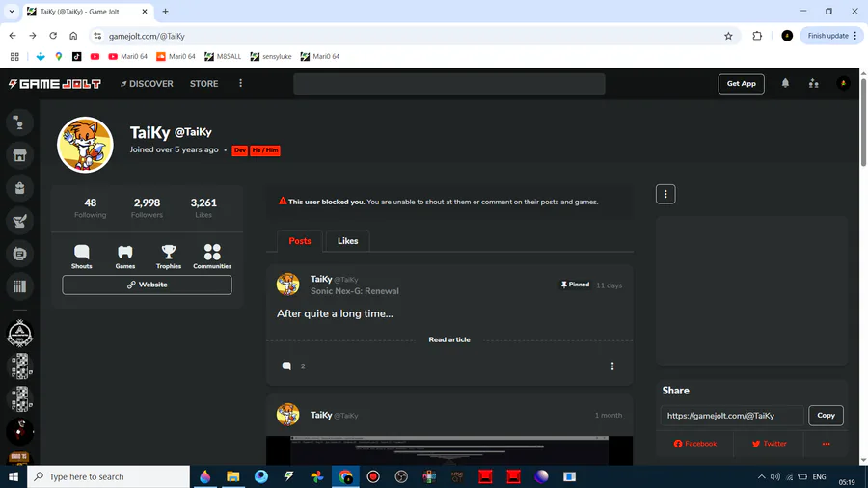Image resolution: width=868 pixels, height=488 pixels.
Task: Open the Trophies section
Action: [x=168, y=257]
